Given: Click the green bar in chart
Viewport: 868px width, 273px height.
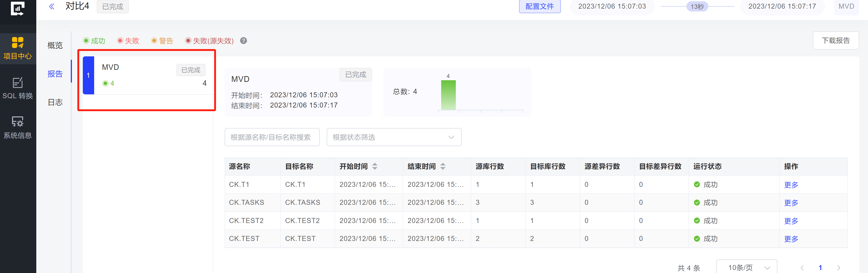Looking at the screenshot, I should [448, 95].
